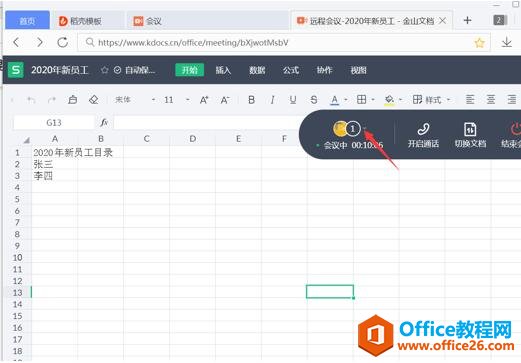
Task: Toggle underline formatting
Action: click(x=293, y=100)
